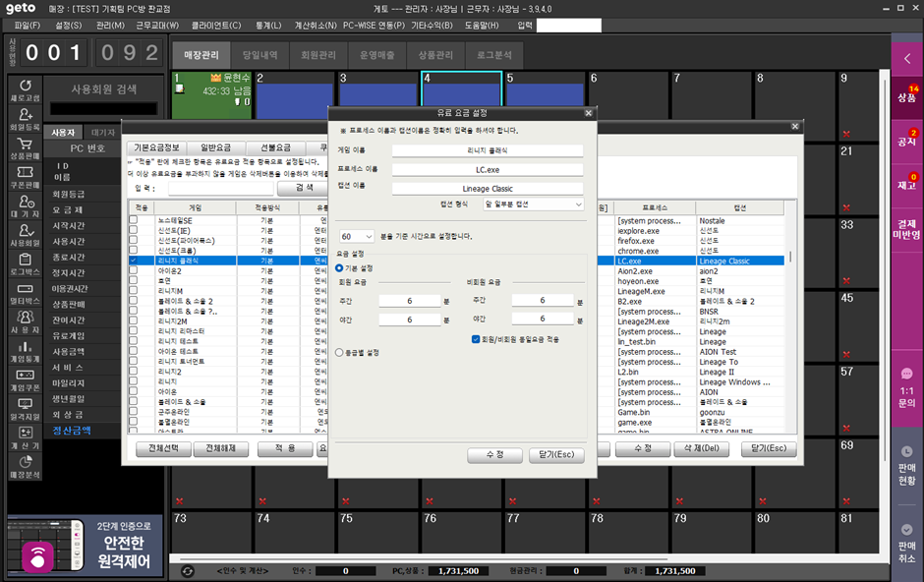This screenshot has width=924, height=582.
Task: Switch to the 회원관리 tab
Action: click(318, 55)
